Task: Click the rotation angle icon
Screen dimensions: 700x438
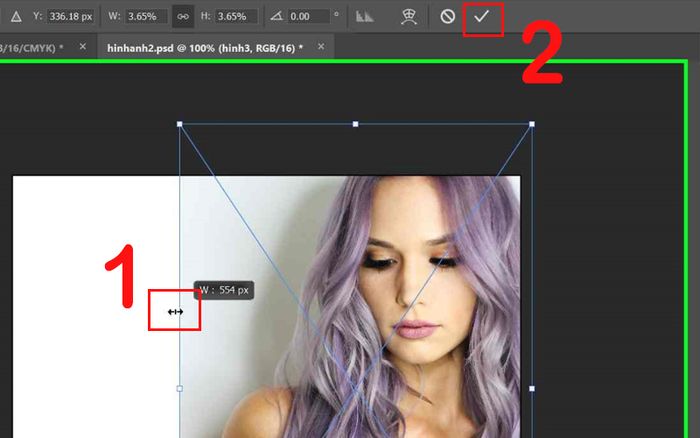Action: 276,17
